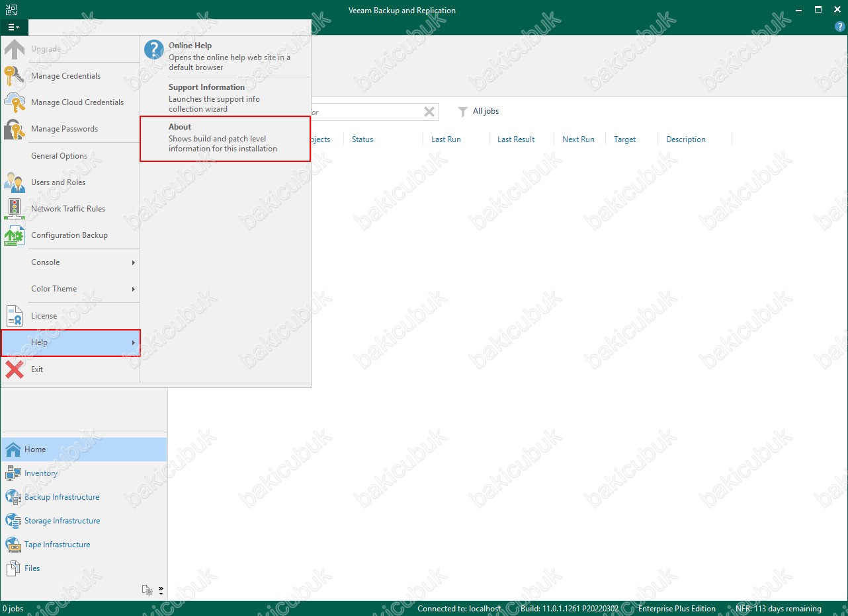Click the All jobs filter funnel icon
Image resolution: width=848 pixels, height=616 pixels.
(463, 112)
